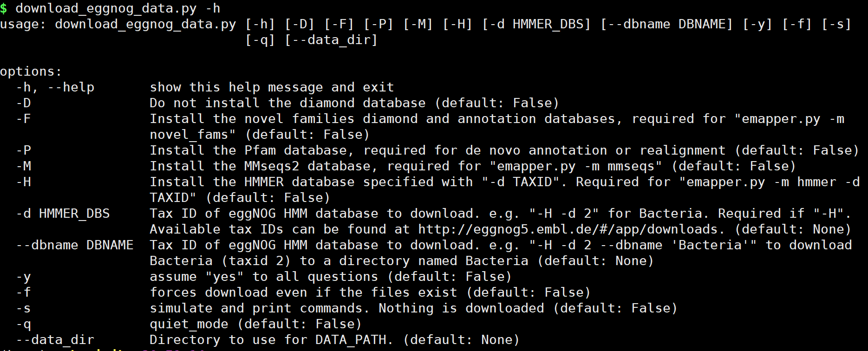Click the -s flag in the options list
This screenshot has height=351, width=868.
point(24,308)
